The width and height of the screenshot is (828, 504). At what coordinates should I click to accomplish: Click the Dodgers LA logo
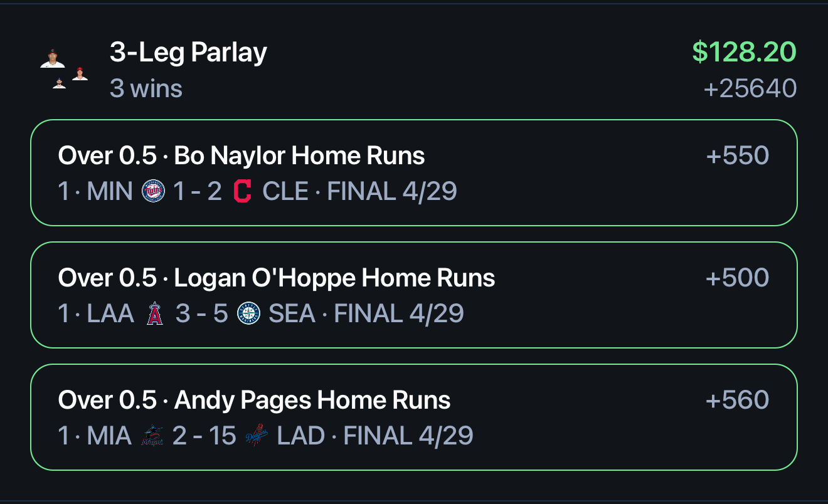click(256, 436)
